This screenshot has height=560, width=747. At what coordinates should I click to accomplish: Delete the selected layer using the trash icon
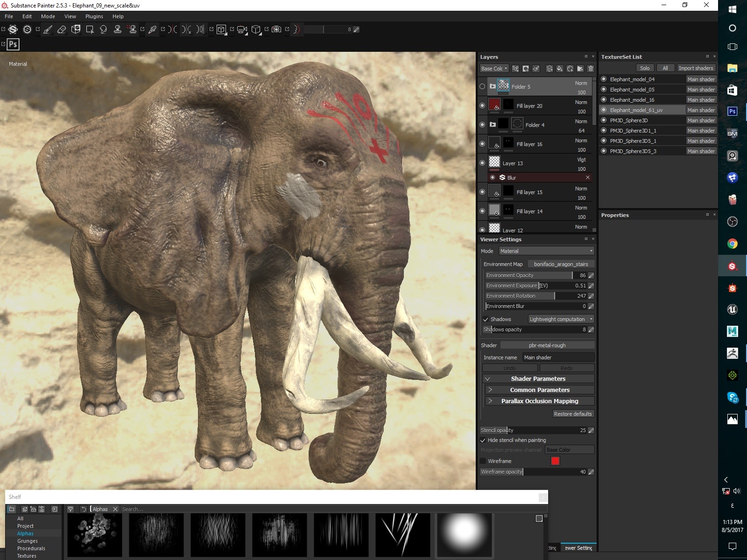591,69
